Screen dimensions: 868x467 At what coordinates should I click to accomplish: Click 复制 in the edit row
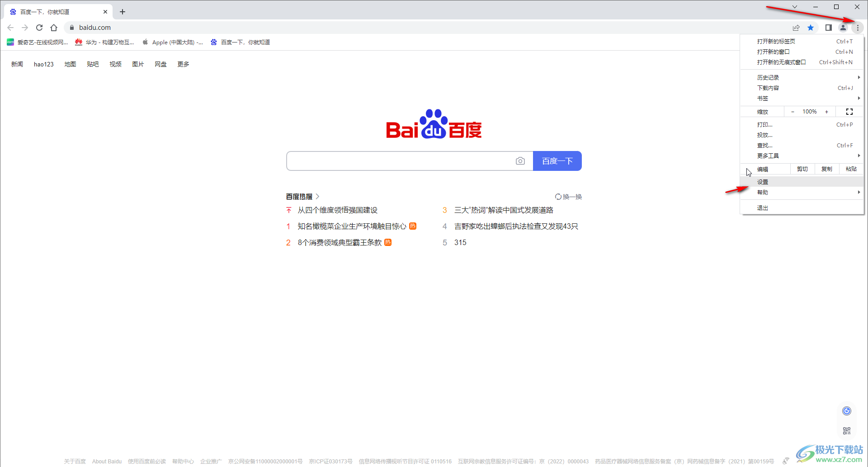point(827,169)
